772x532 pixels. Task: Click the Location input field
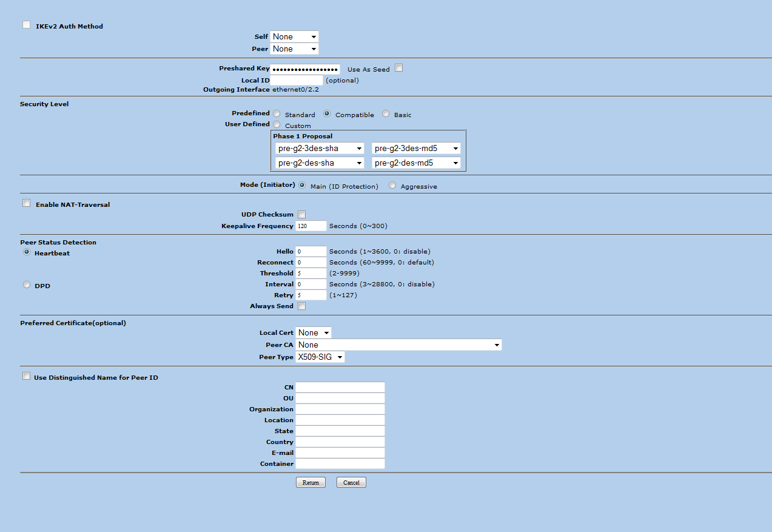(340, 420)
